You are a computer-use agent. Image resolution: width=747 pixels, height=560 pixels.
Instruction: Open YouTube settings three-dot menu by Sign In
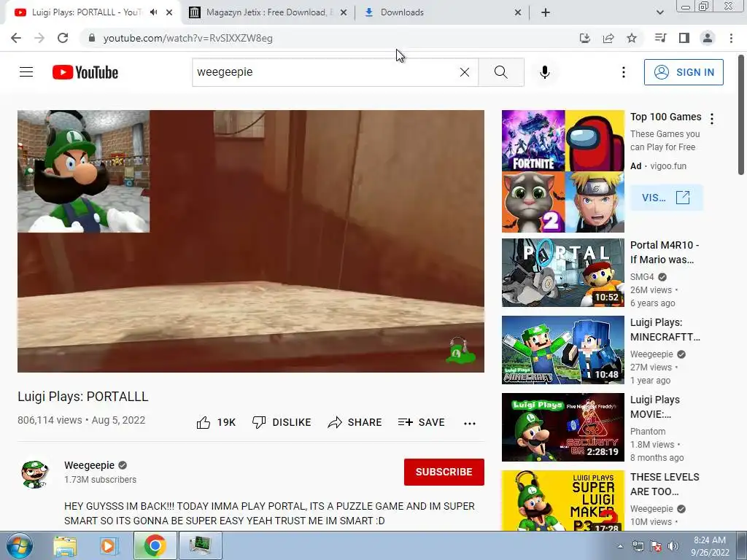pos(624,72)
